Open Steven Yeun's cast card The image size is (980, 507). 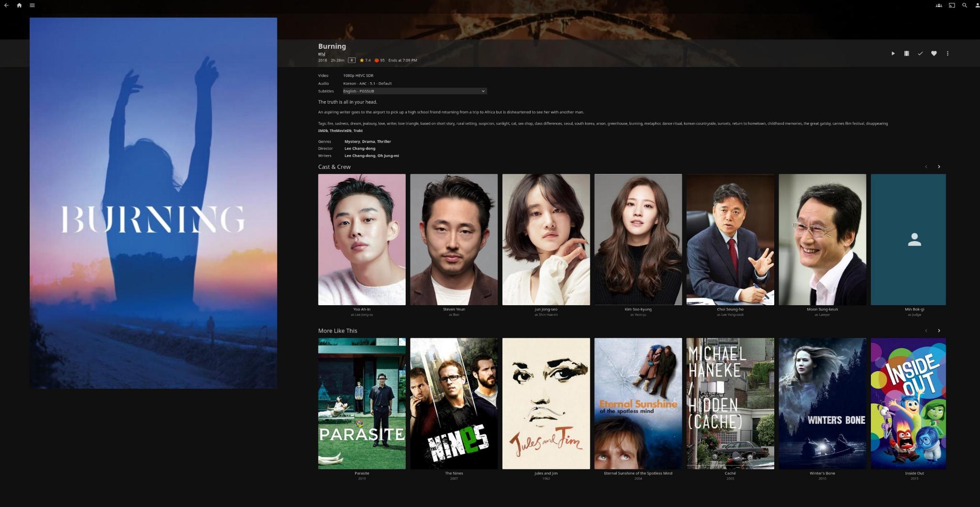tap(454, 239)
